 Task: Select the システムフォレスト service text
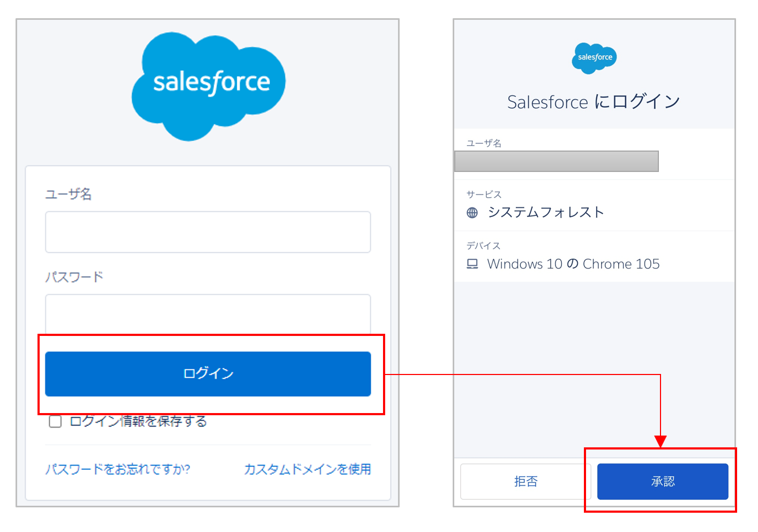pos(546,213)
